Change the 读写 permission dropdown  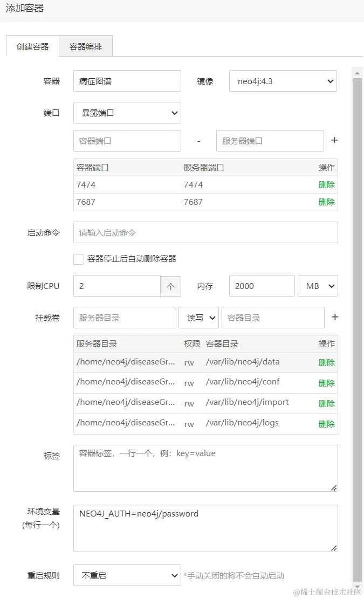[198, 318]
